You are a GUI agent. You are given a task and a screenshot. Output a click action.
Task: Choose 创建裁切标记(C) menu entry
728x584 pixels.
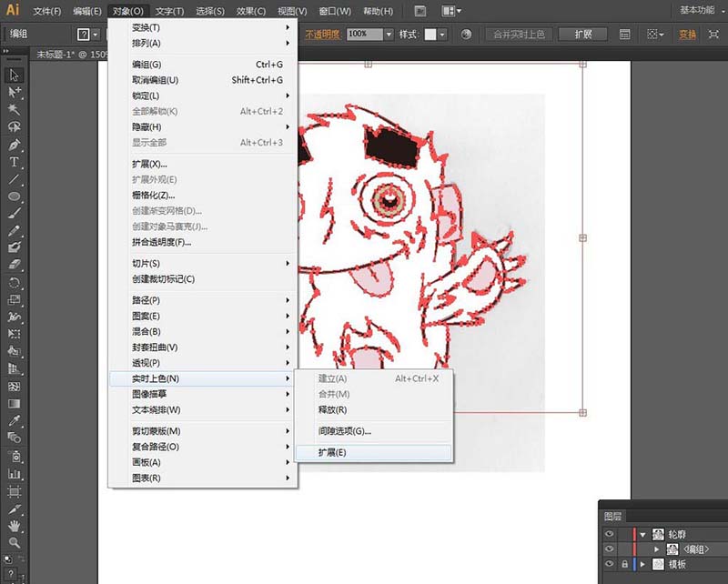[x=203, y=279]
